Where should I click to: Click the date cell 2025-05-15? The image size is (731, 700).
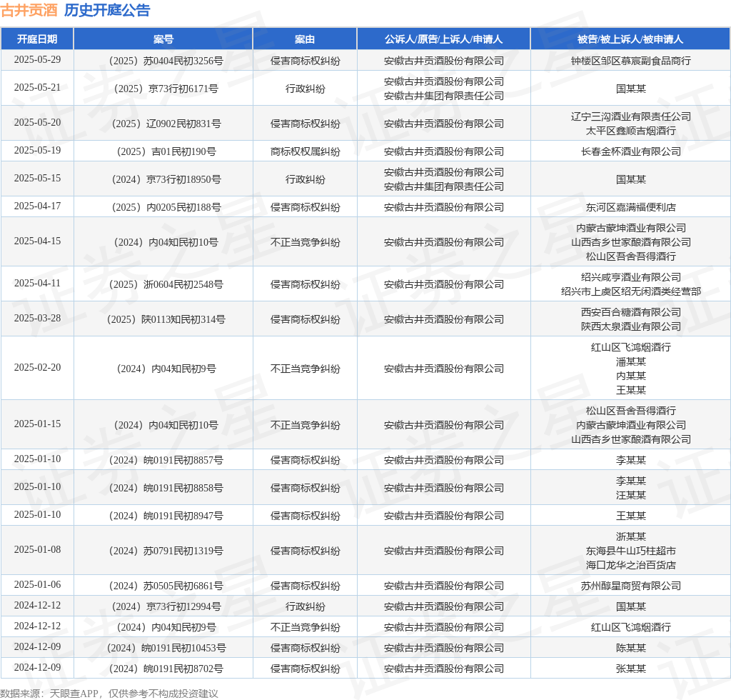37,179
